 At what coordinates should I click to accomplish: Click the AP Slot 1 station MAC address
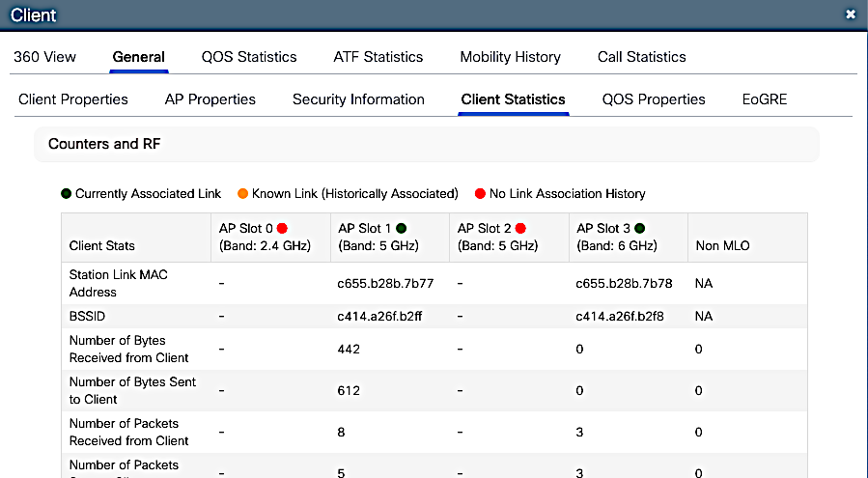point(385,284)
